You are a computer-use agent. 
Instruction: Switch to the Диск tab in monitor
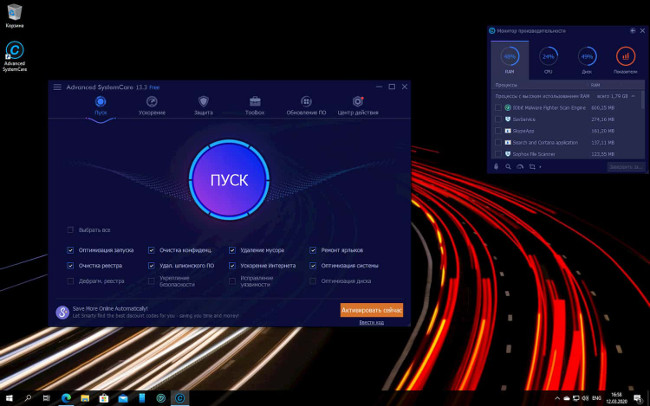pos(587,59)
